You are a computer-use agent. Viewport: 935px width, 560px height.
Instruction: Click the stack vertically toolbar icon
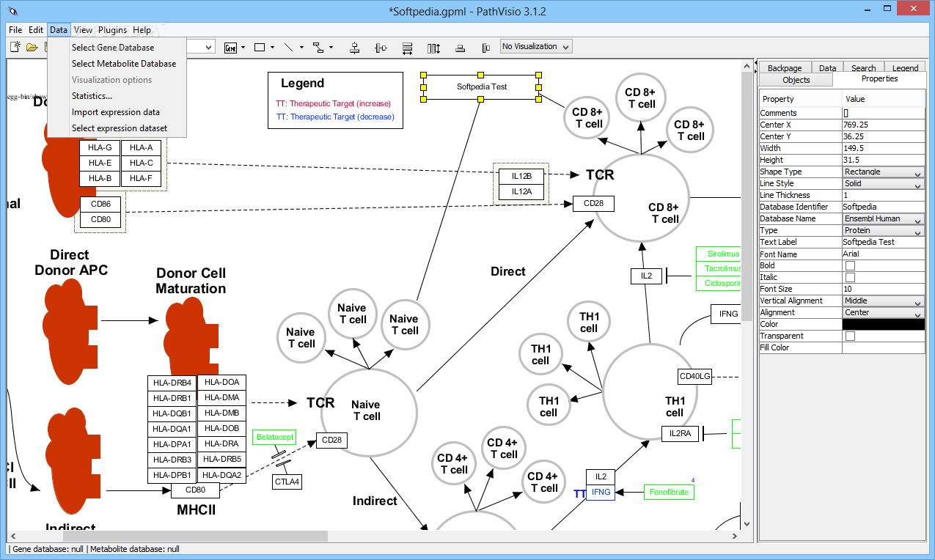(460, 48)
